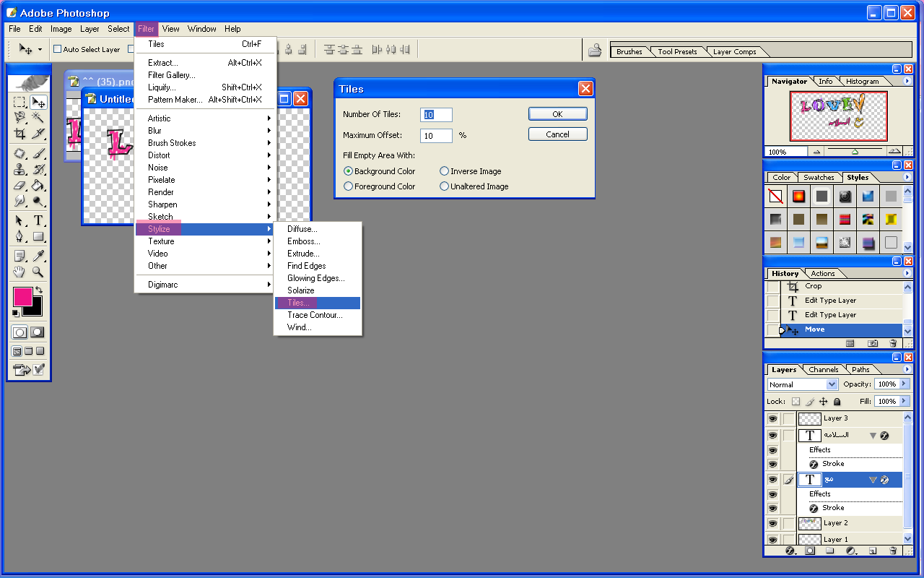This screenshot has width=924, height=578.
Task: Click the Lock All padlock icon
Action: click(837, 402)
